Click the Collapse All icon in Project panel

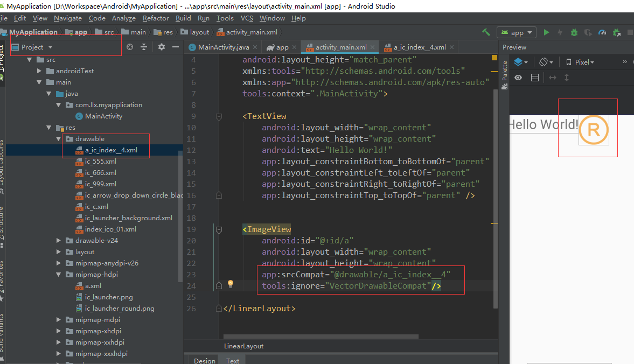pyautogui.click(x=144, y=47)
